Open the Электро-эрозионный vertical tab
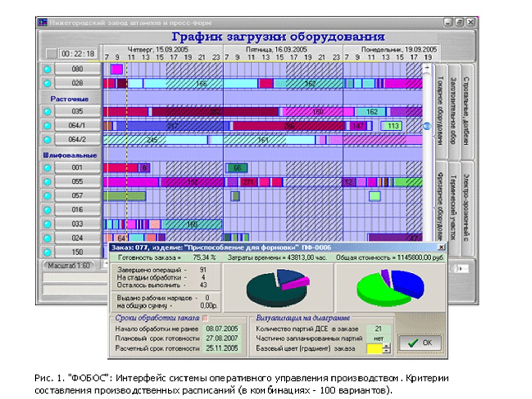Viewport: 532px width, 399px height. click(x=467, y=208)
